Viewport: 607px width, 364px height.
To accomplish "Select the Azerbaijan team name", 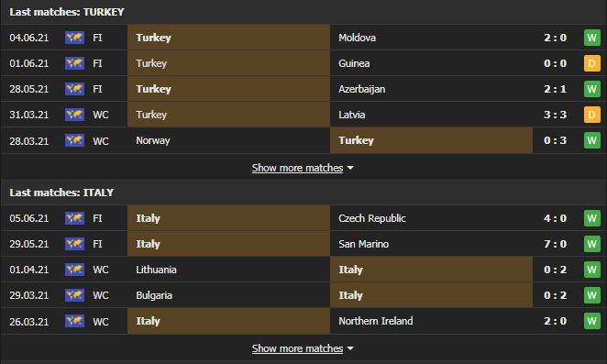I will click(361, 89).
